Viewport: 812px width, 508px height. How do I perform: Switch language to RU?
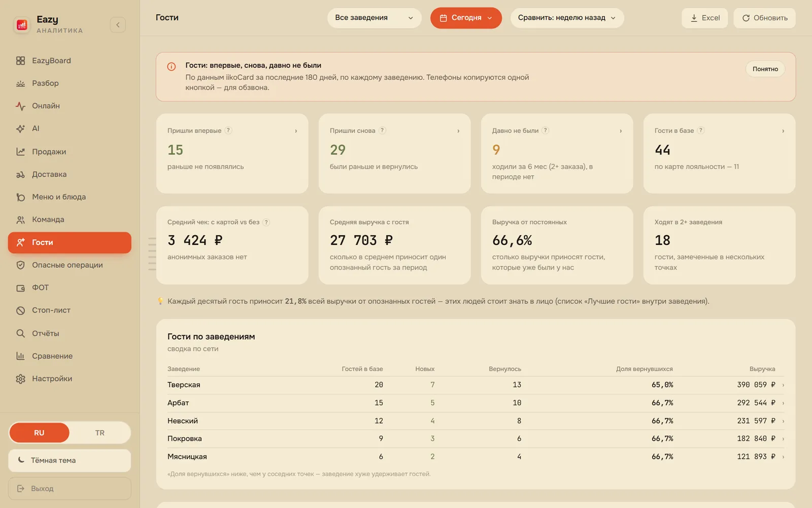pos(39,433)
